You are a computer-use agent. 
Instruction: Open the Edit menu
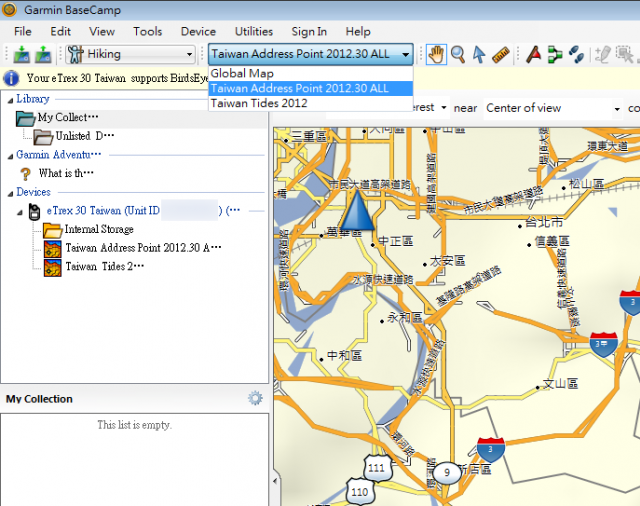60,31
